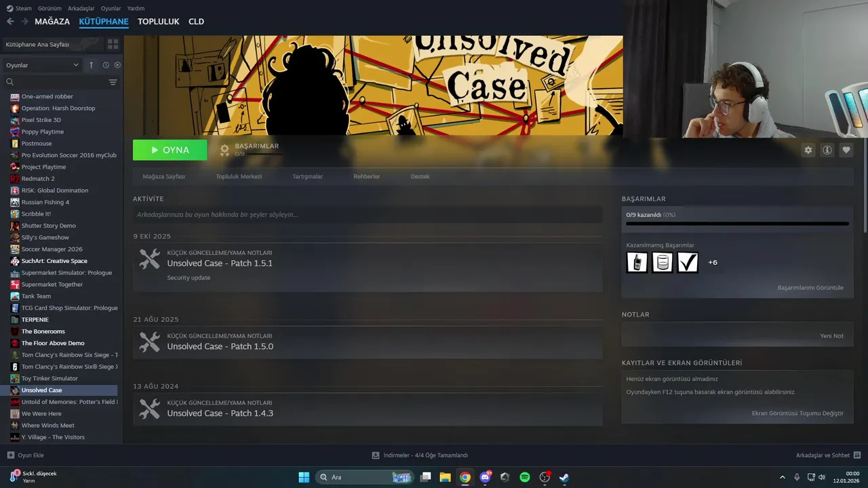868x488 pixels.
Task: Click Scribble It! game icon
Action: click(15, 214)
